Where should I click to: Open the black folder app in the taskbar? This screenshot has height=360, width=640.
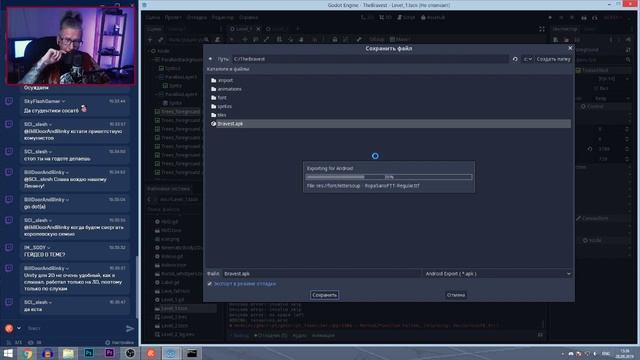pos(192,353)
